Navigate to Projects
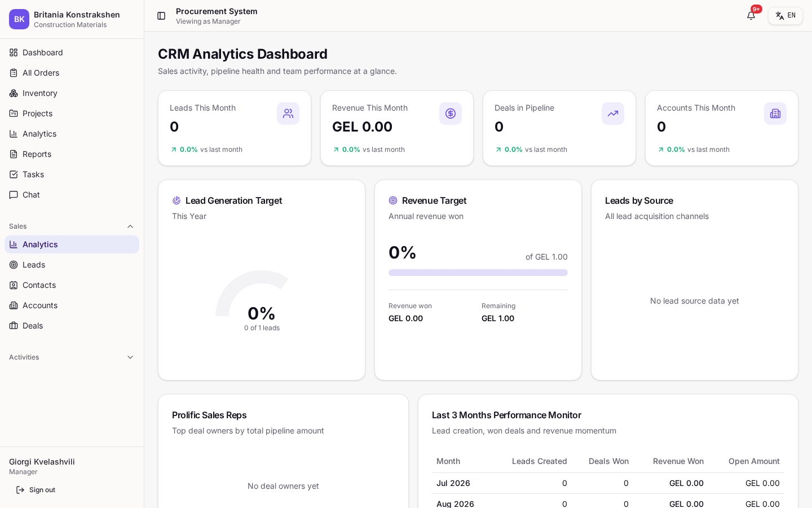The height and width of the screenshot is (508, 812). point(72,113)
